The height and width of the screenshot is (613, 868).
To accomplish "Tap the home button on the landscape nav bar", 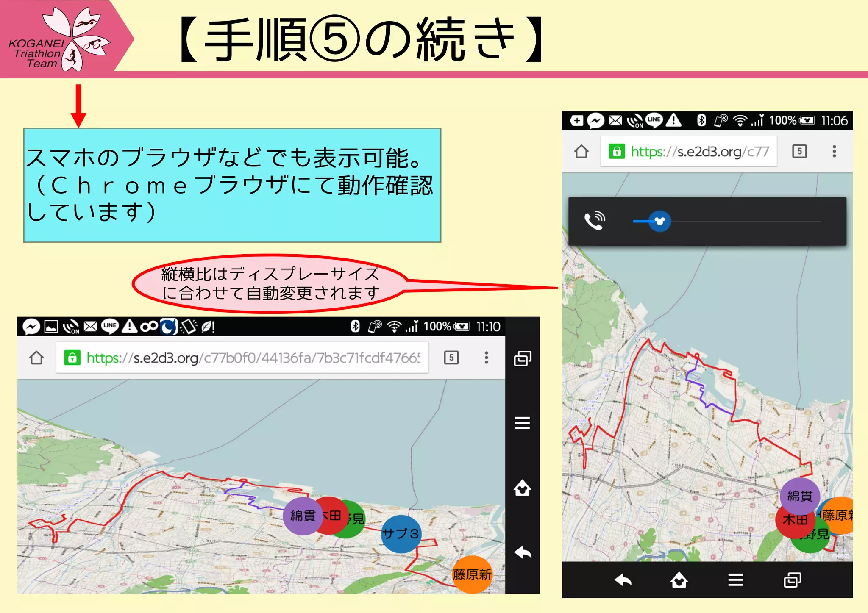I will [x=522, y=488].
